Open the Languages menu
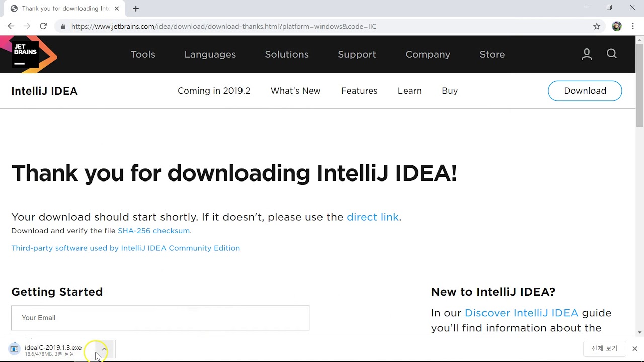This screenshot has height=362, width=644. (x=210, y=54)
